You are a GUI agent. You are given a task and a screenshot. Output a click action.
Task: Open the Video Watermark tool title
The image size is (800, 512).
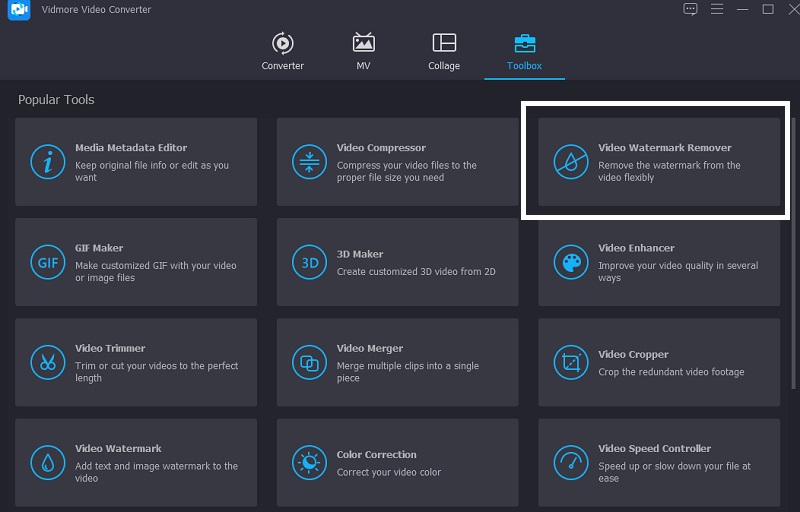click(x=118, y=448)
